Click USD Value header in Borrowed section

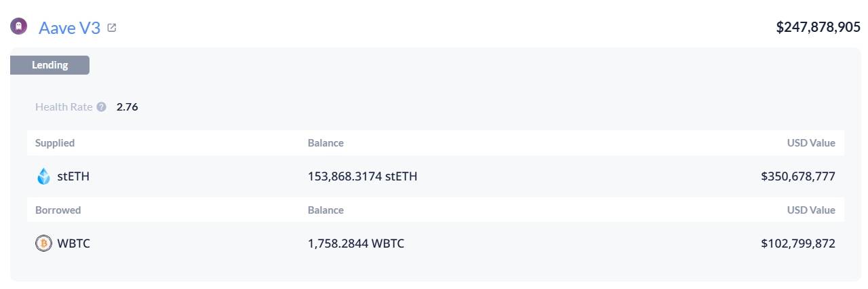811,210
